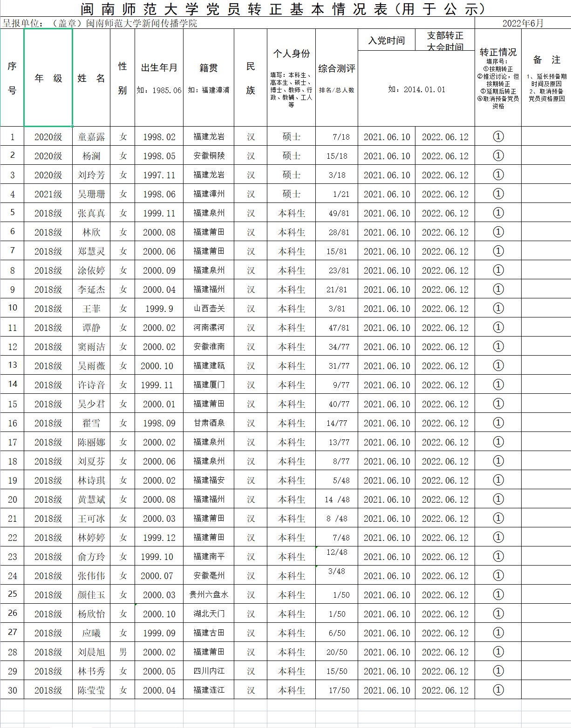Click the serial number 30 cell

coord(12,690)
